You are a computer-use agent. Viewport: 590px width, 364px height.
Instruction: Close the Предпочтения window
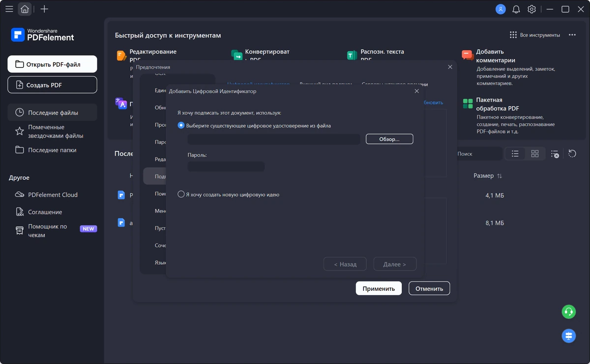click(x=450, y=67)
